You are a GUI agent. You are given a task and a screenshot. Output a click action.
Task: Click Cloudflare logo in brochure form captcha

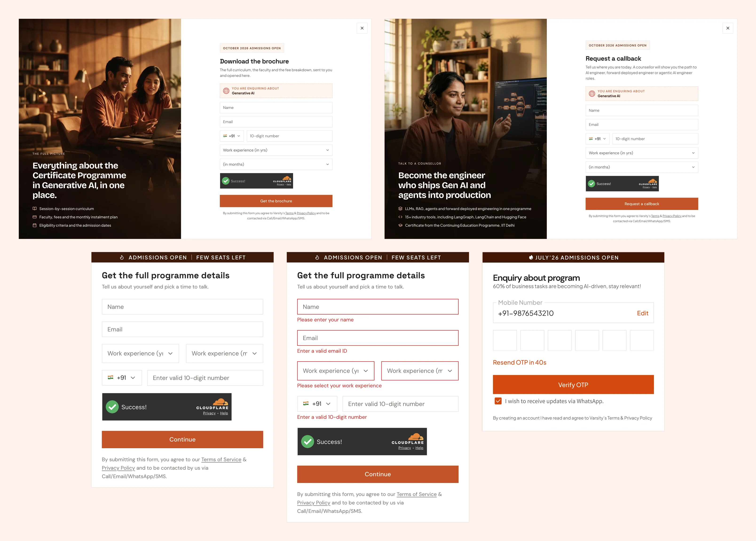pos(283,179)
